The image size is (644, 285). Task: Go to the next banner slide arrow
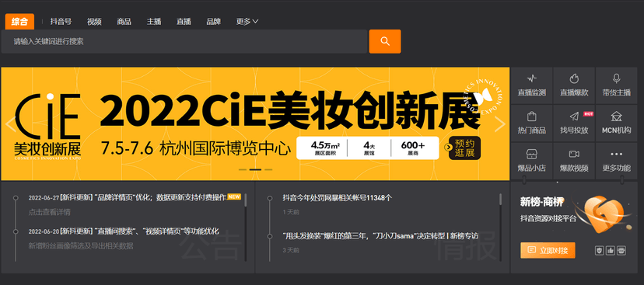pos(500,124)
